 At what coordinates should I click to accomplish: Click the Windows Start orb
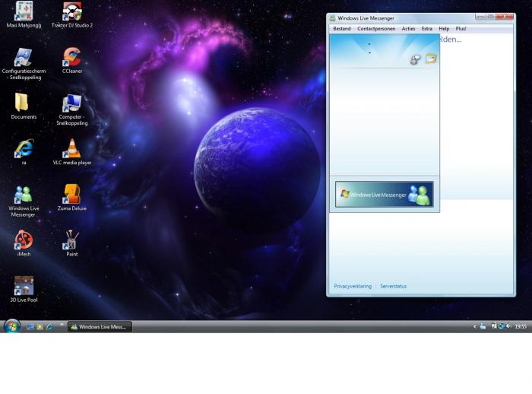click(12, 326)
